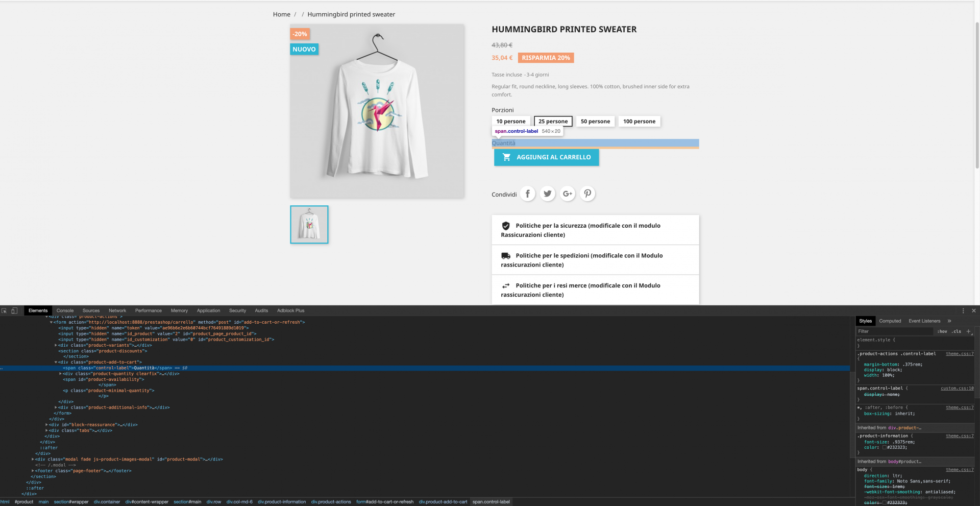This screenshot has height=506, width=980.
Task: Open the Network tab
Action: coord(117,310)
